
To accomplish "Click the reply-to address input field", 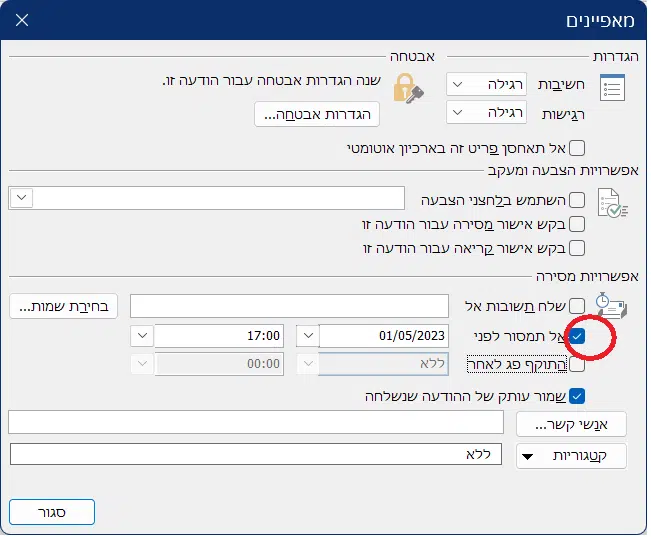I will pyautogui.click(x=289, y=306).
